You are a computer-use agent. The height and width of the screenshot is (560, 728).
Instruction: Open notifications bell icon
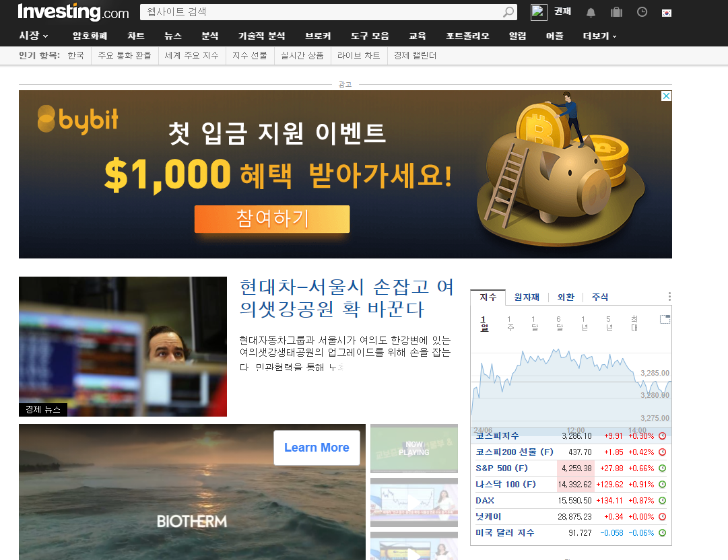591,13
